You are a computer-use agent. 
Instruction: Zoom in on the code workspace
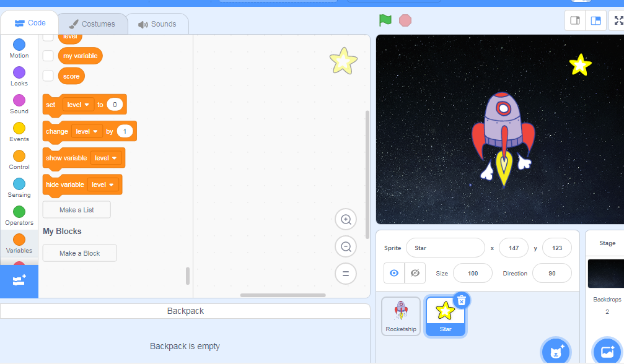pyautogui.click(x=346, y=219)
